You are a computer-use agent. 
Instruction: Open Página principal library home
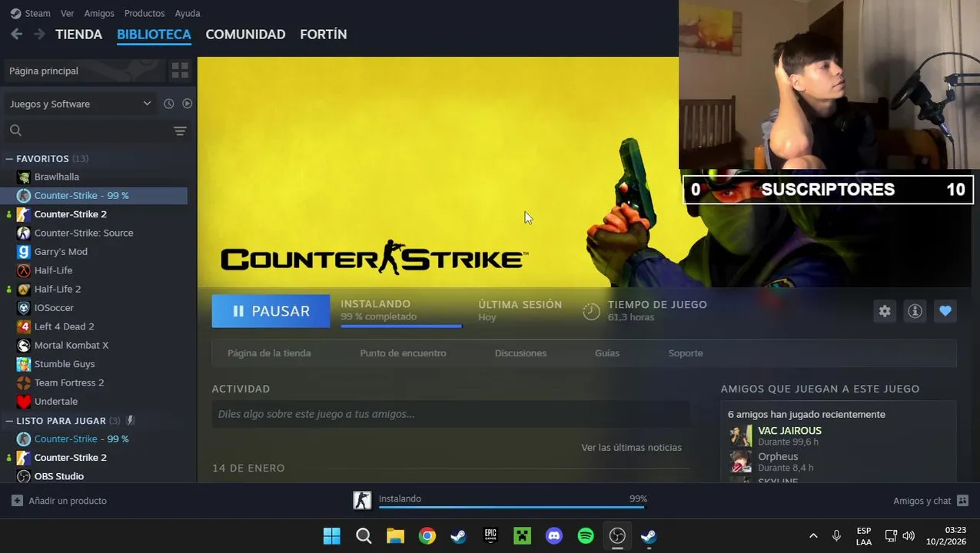(83, 71)
